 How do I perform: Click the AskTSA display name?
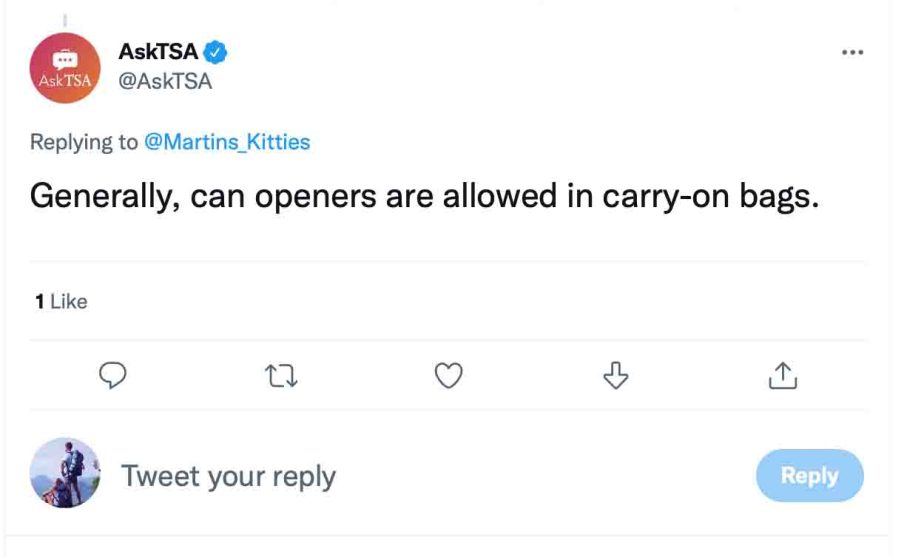[158, 52]
